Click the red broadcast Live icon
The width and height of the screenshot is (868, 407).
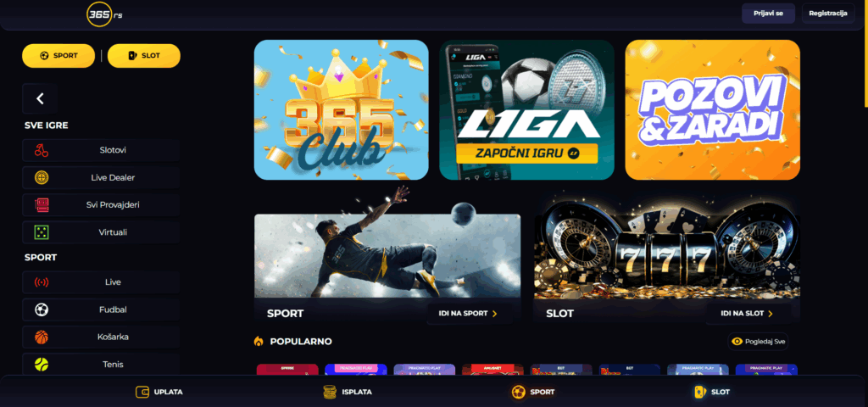42,282
